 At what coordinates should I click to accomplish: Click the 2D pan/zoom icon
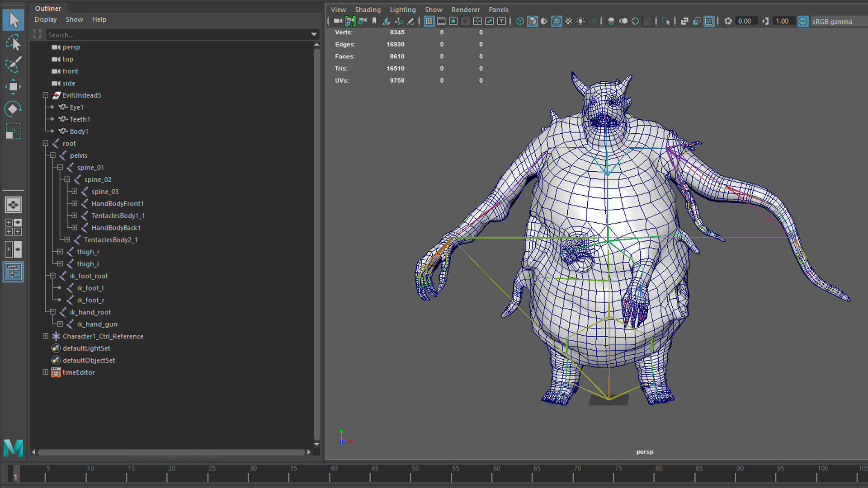click(398, 21)
